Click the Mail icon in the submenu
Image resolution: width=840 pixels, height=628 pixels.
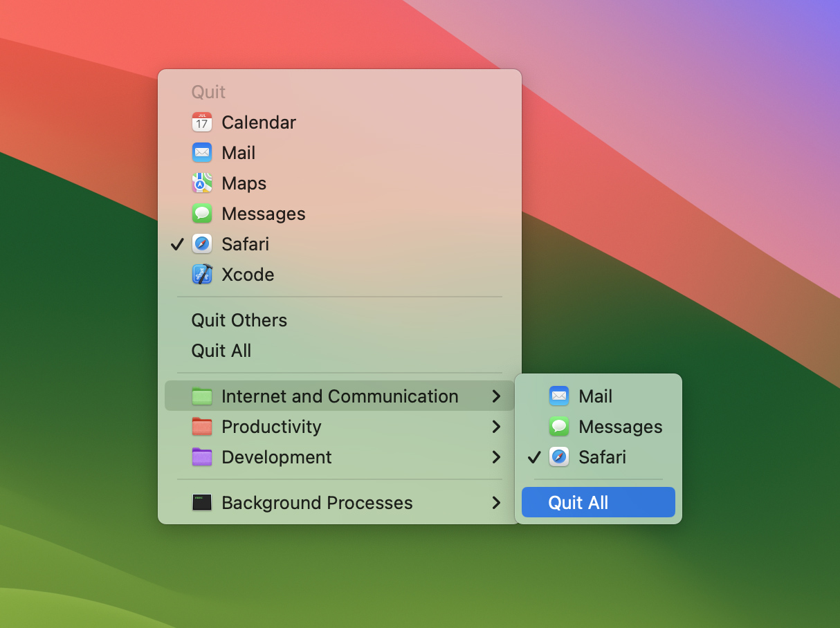pyautogui.click(x=559, y=396)
